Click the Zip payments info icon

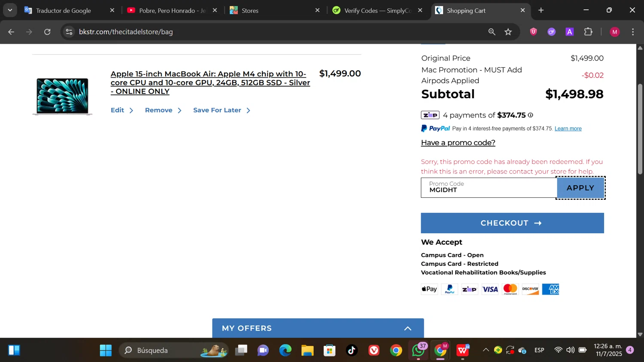(530, 115)
